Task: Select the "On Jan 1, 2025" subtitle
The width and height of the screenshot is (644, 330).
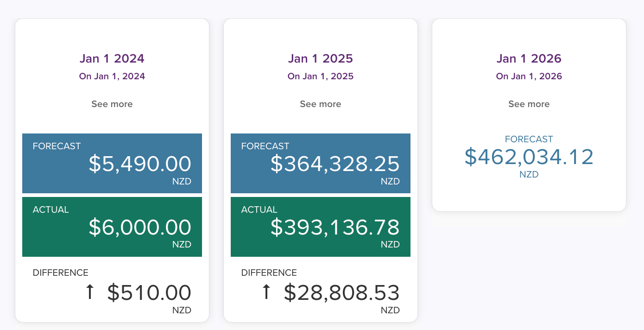Action: (x=321, y=76)
